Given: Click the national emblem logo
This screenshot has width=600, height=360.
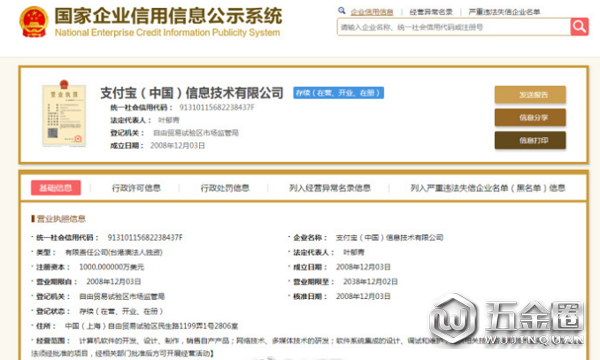Looking at the screenshot, I should (34, 22).
